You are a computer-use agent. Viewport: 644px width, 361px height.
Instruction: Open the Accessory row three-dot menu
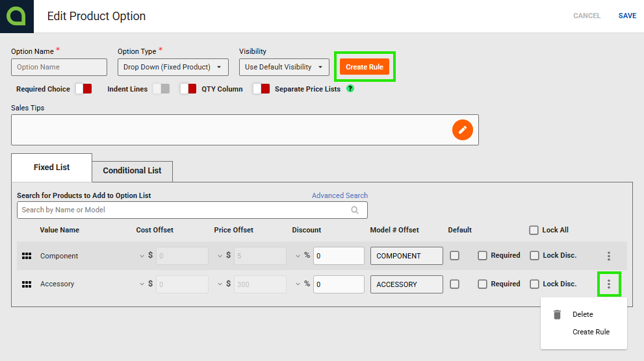[609, 284]
